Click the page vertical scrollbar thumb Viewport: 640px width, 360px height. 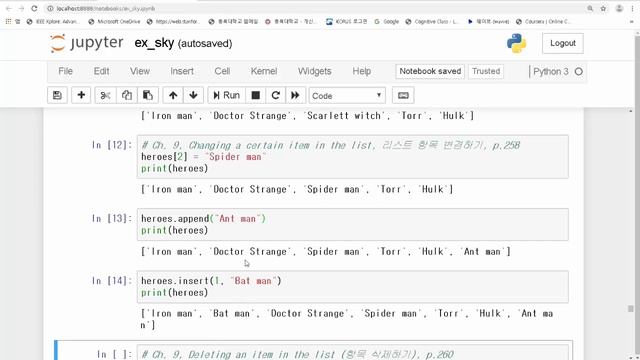pyautogui.click(x=631, y=309)
